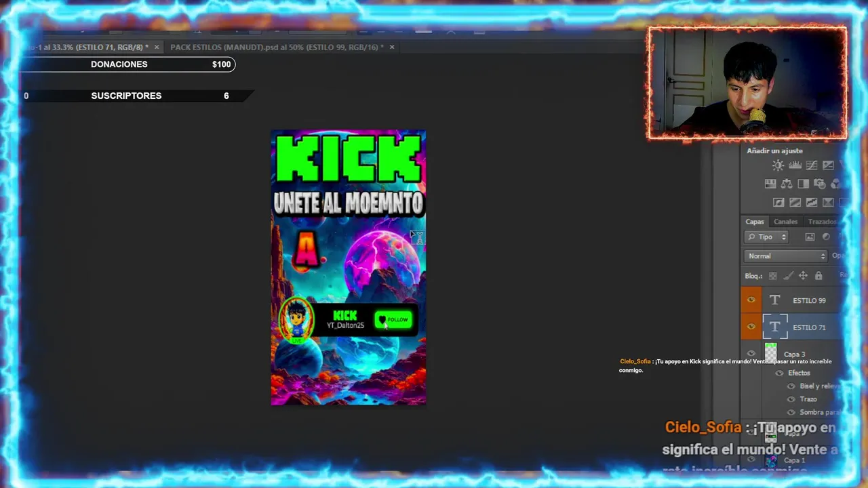Select the ESTILO 71 layer name
868x488 pixels.
pyautogui.click(x=809, y=327)
